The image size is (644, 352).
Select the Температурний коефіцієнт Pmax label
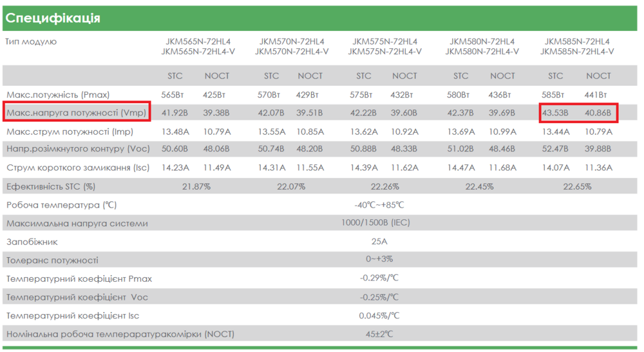coord(79,279)
